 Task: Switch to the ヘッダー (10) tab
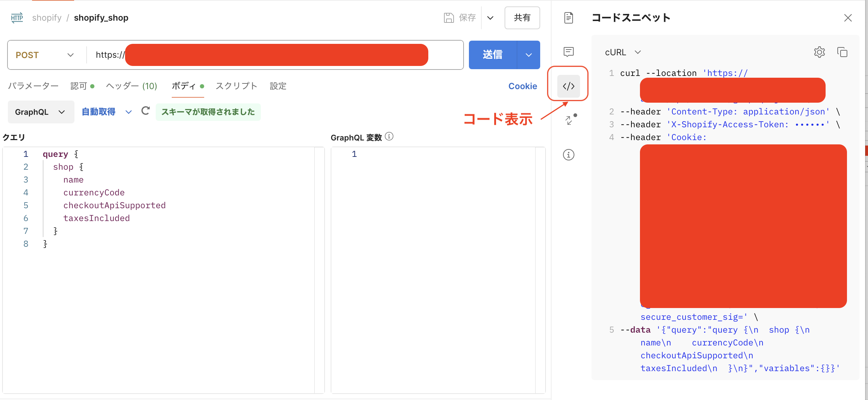(x=131, y=86)
